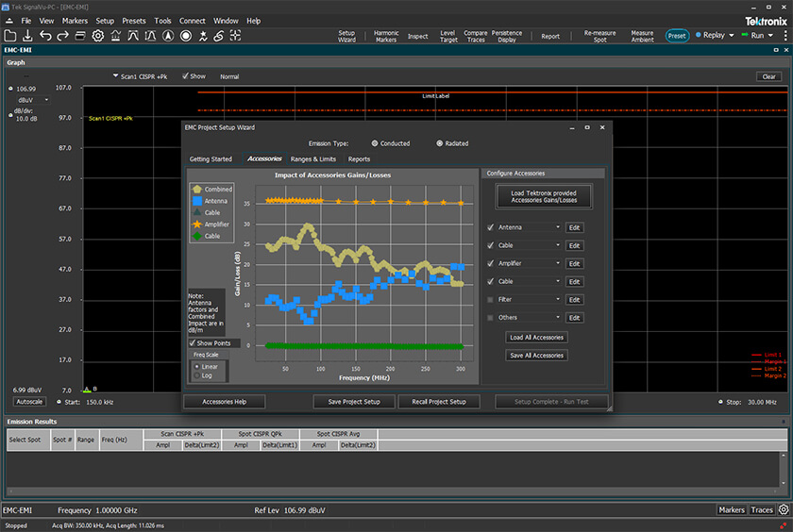The height and width of the screenshot is (532, 793).
Task: Expand the Amplifier accessory dropdown
Action: [557, 264]
